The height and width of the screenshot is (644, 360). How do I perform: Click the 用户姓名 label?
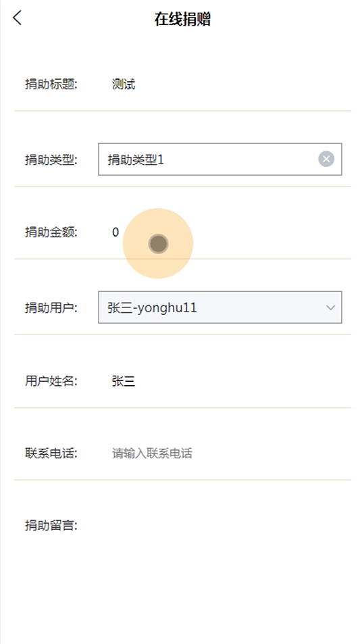51,381
